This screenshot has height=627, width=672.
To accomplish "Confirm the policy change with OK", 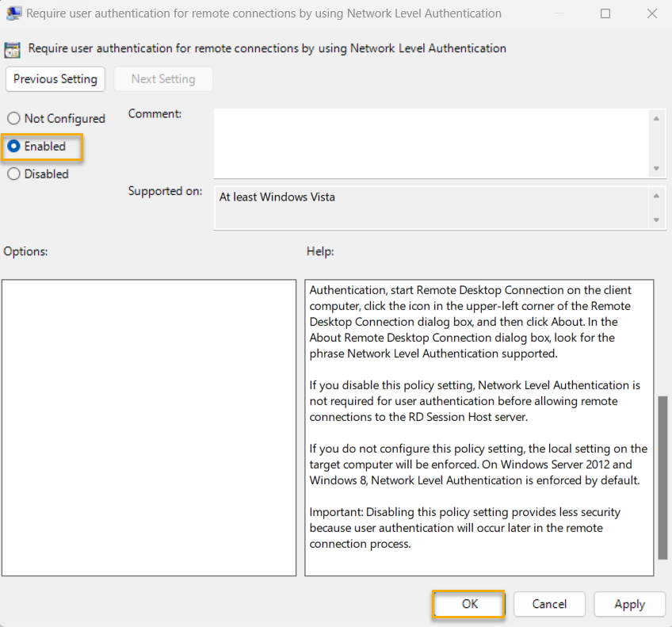I will coord(468,604).
